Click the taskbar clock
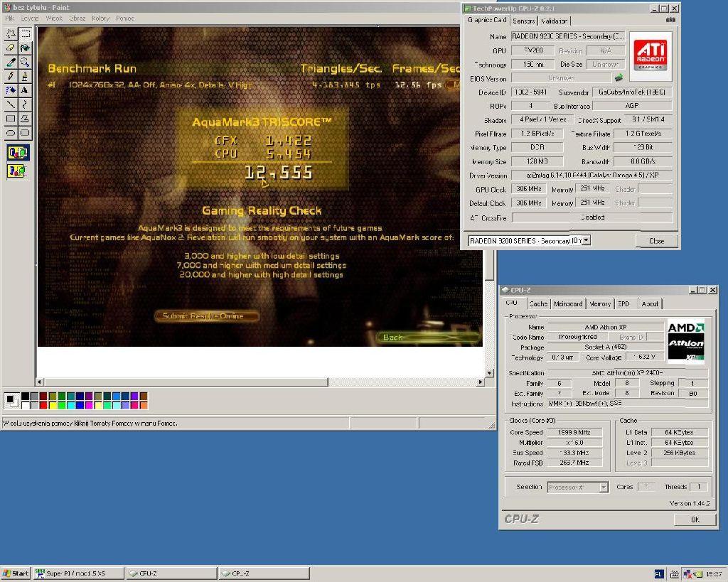The height and width of the screenshot is (582, 728). coord(713,574)
